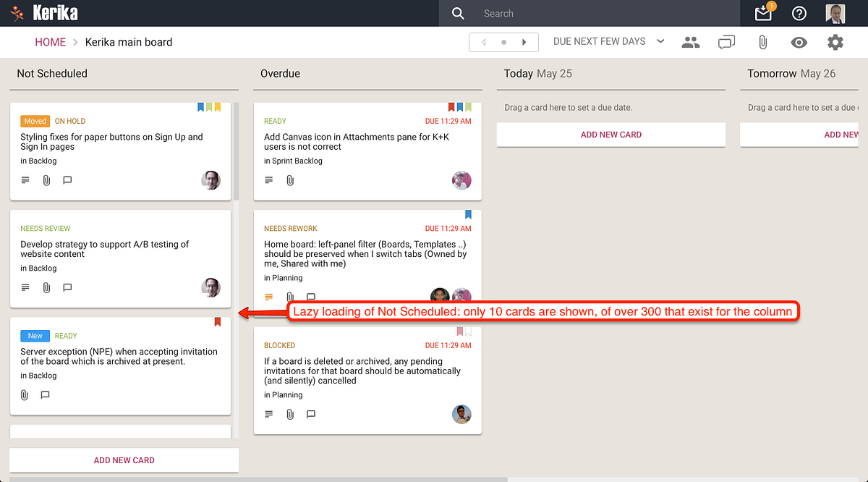The height and width of the screenshot is (482, 868).
Task: Toggle the blue flag on the Home board card
Action: coord(468,214)
